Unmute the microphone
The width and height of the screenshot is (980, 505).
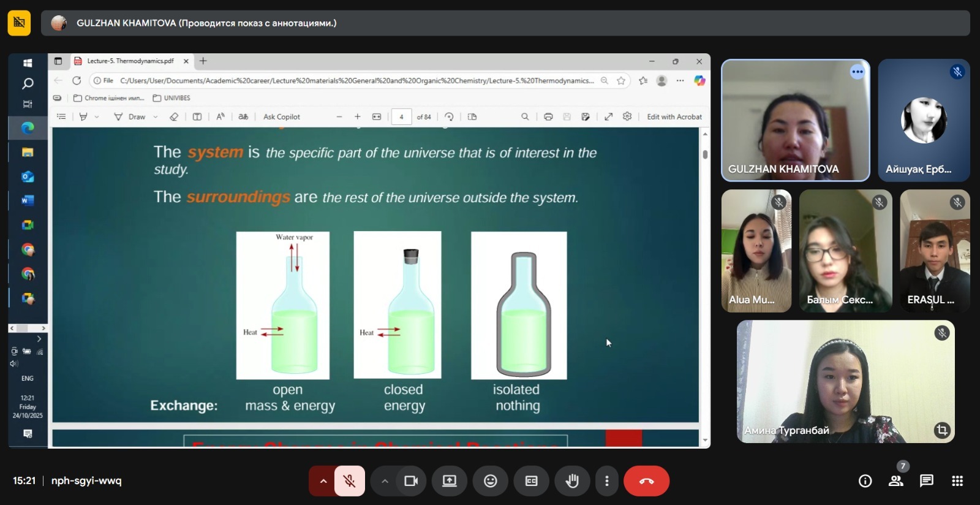point(349,481)
